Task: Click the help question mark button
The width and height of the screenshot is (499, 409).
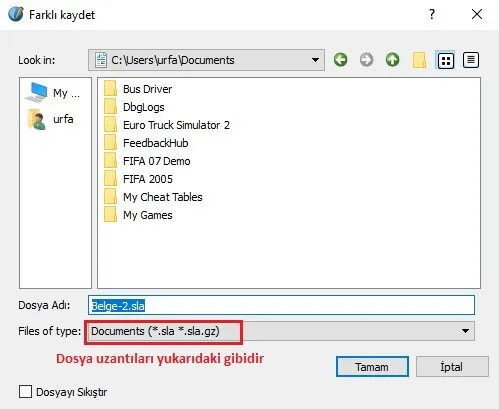Action: 432,14
